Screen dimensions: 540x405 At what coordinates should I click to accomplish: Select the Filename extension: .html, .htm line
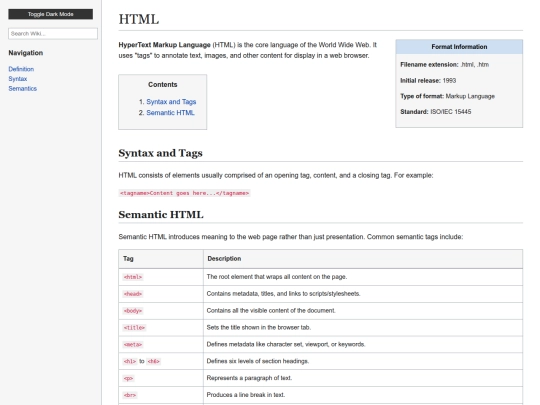(x=444, y=64)
